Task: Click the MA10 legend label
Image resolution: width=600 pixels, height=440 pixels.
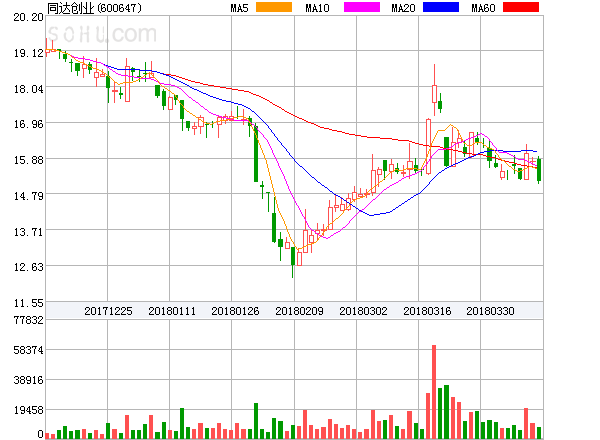Action: [317, 8]
